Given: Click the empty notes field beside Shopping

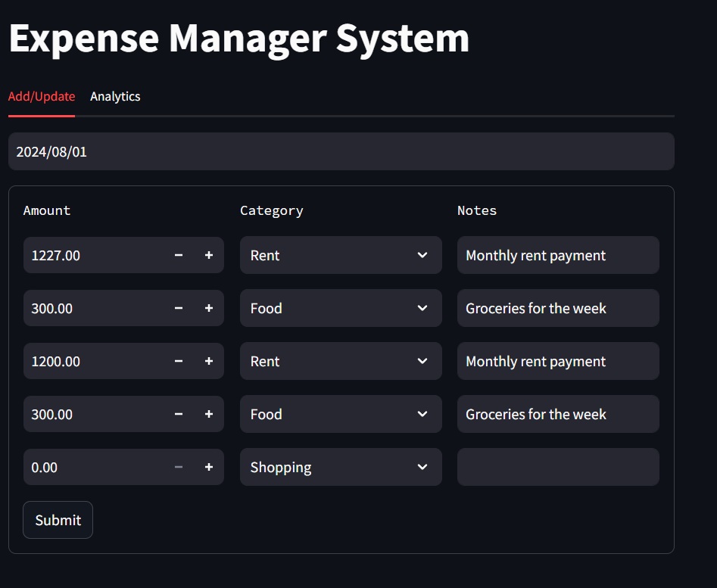Looking at the screenshot, I should click(x=558, y=467).
